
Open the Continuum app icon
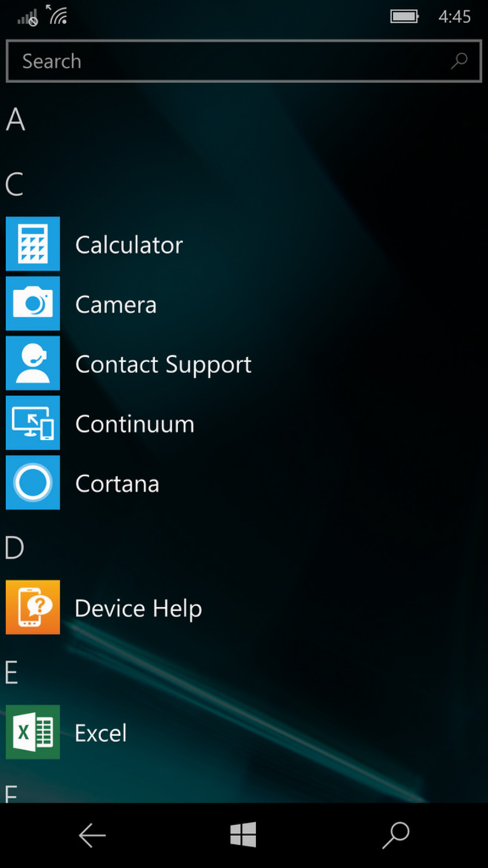click(33, 423)
